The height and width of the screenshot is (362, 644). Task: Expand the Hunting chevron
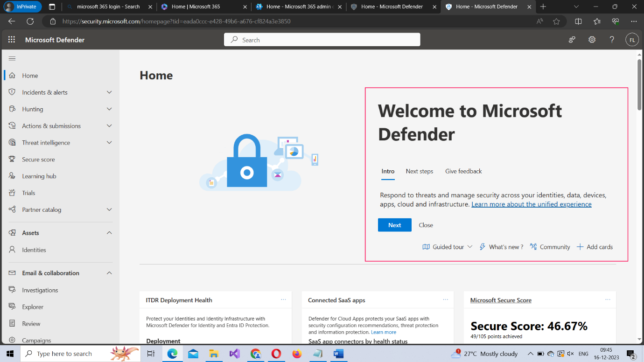pos(109,109)
